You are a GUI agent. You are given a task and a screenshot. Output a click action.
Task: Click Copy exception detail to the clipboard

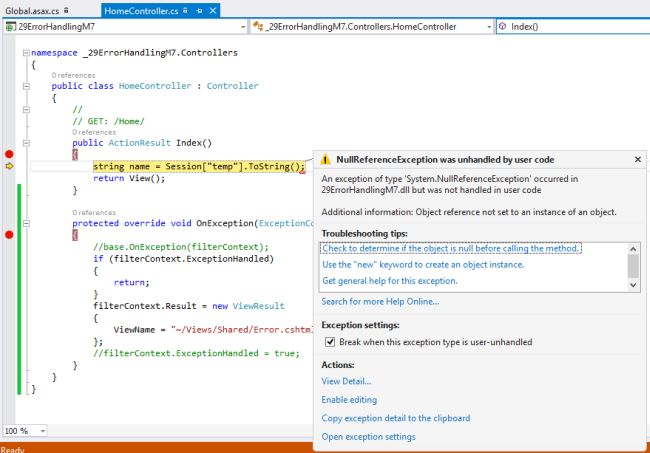(x=395, y=418)
